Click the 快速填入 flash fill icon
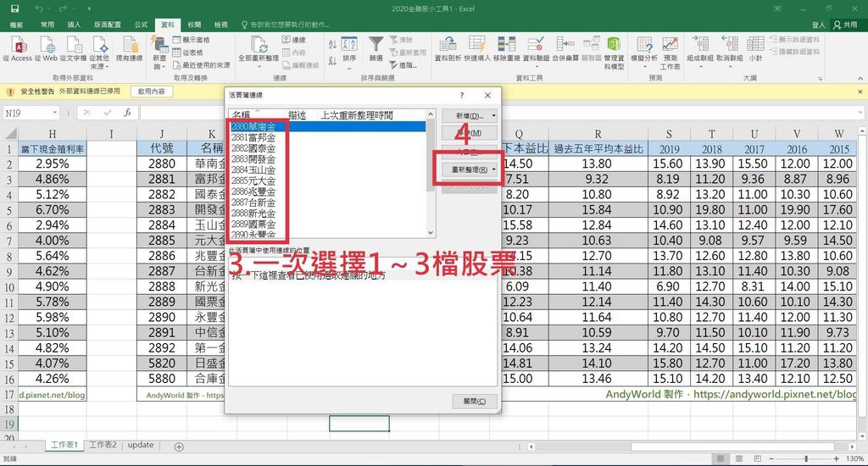 [x=476, y=44]
